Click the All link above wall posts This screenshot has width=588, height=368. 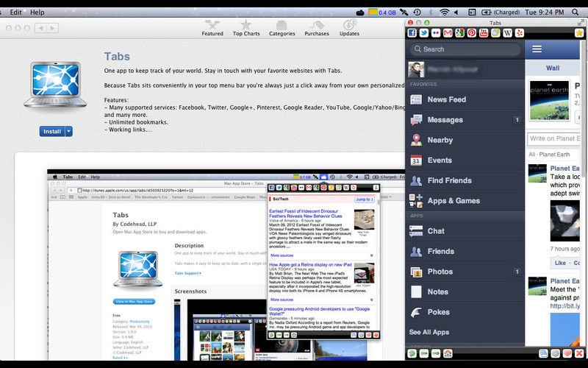(531, 155)
